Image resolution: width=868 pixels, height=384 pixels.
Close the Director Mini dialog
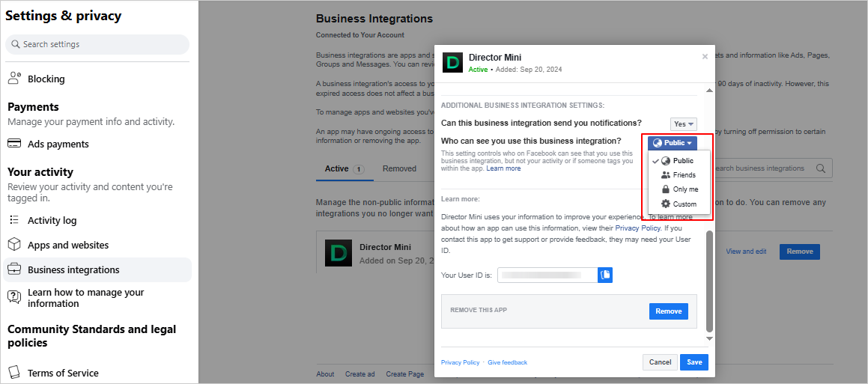[x=704, y=57]
